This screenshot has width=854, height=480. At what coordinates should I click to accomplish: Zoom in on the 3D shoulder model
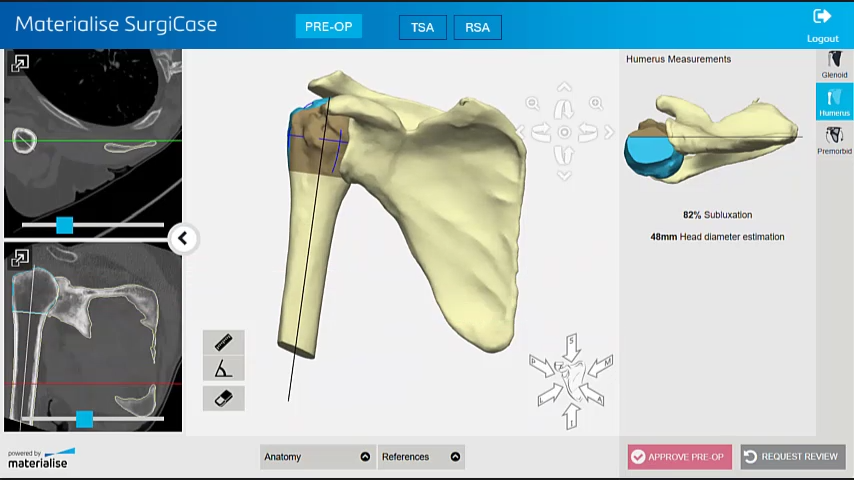tap(596, 103)
